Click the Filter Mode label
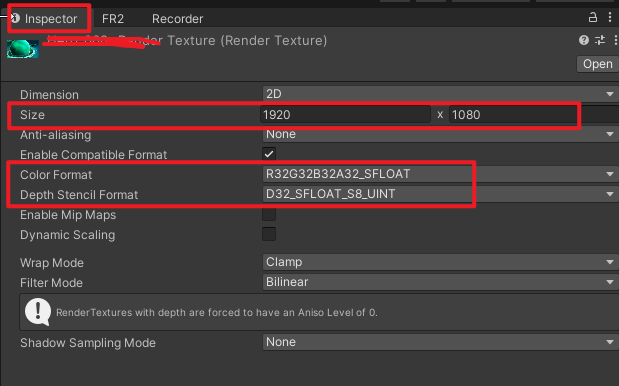The width and height of the screenshot is (619, 386). (x=51, y=283)
